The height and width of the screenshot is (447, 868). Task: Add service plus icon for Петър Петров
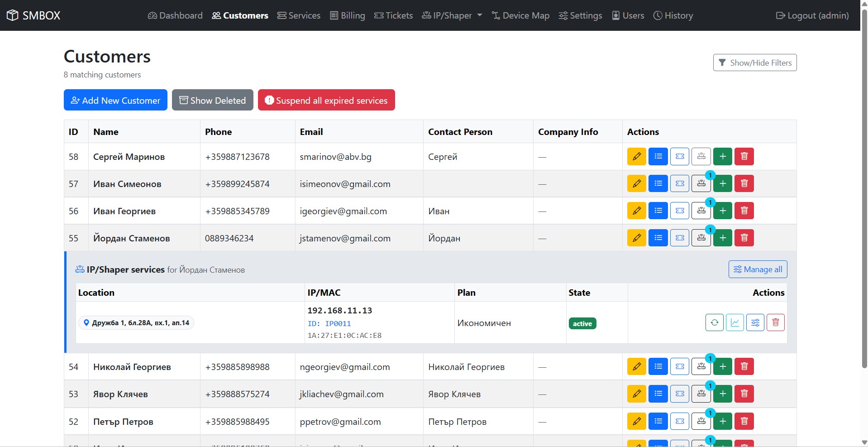[x=722, y=421]
